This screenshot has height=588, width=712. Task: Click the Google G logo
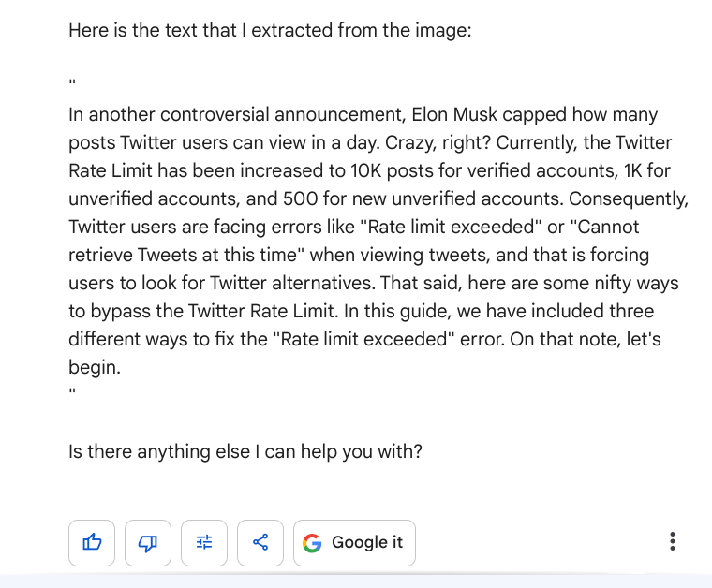click(312, 542)
